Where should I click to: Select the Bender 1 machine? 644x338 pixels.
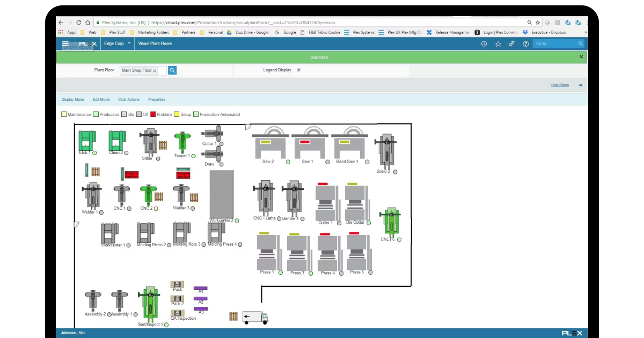tap(292, 198)
